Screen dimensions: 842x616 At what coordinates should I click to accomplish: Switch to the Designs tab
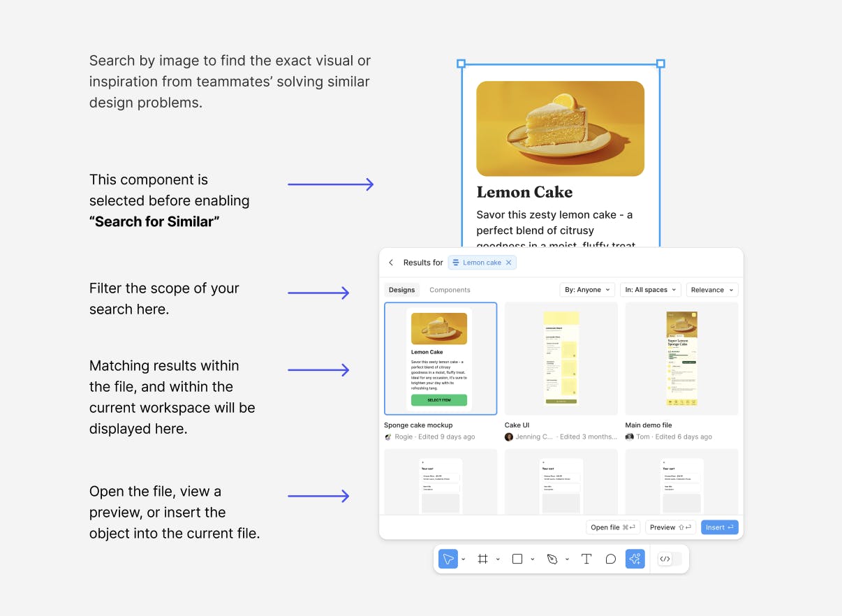point(402,290)
